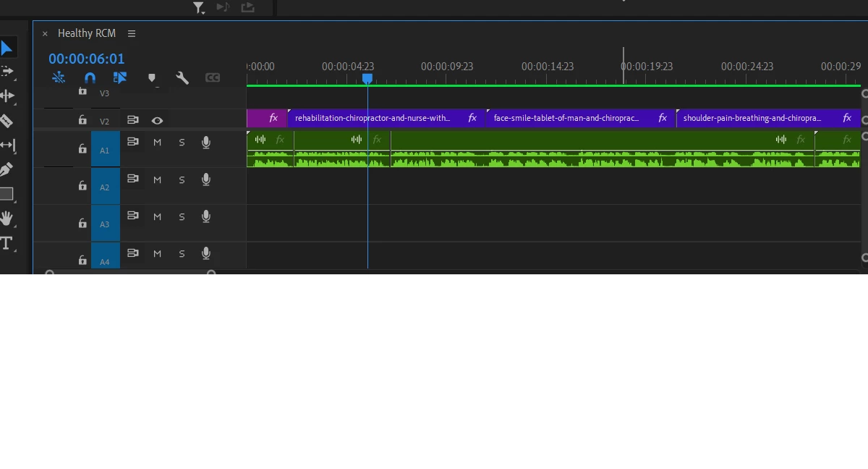Click fx badge on the purple first clip
This screenshot has width=868, height=469.
point(273,118)
